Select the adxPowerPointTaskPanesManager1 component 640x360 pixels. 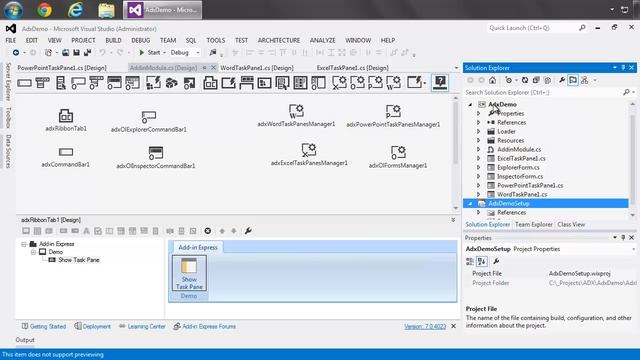[393, 116]
